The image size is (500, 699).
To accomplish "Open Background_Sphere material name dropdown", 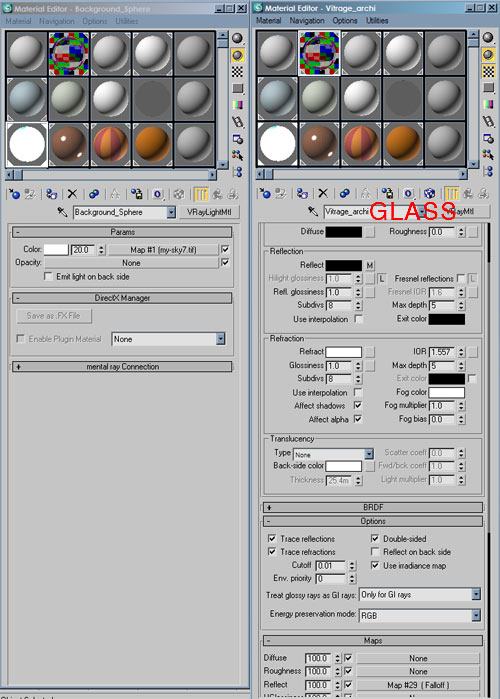I will tap(172, 212).
